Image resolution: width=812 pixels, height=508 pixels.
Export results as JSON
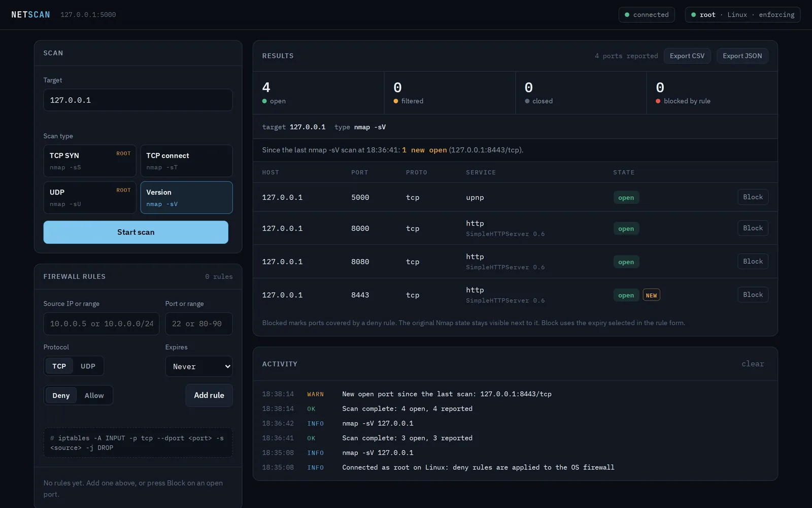tap(742, 56)
